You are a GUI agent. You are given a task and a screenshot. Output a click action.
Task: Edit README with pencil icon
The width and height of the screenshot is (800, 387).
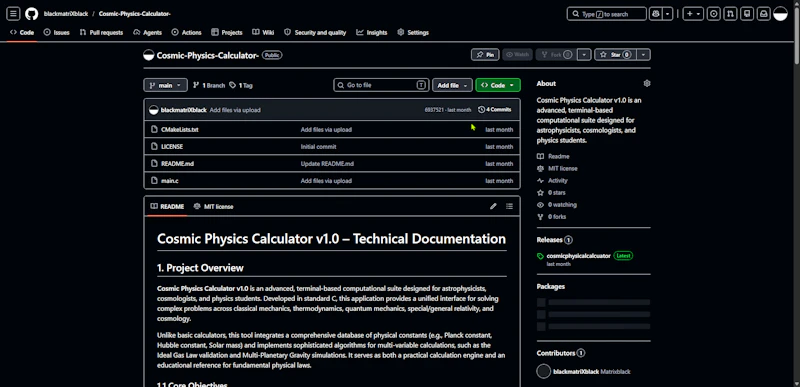493,207
